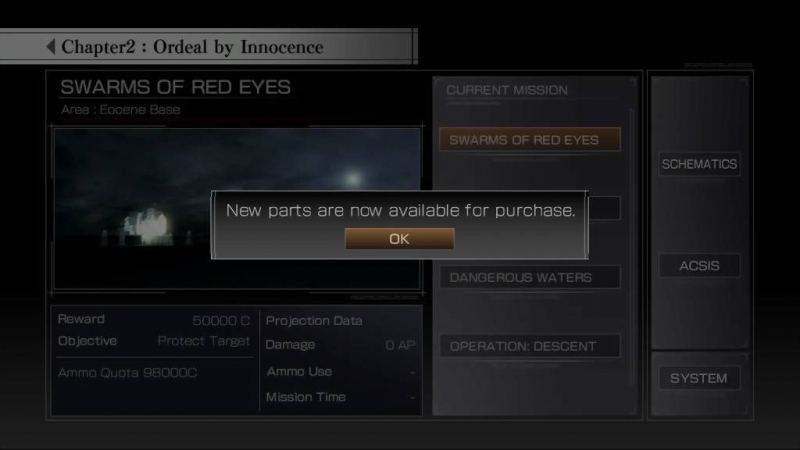This screenshot has height=450, width=800.
Task: Choose the DANGEROUS WATERS mission
Action: pos(530,277)
